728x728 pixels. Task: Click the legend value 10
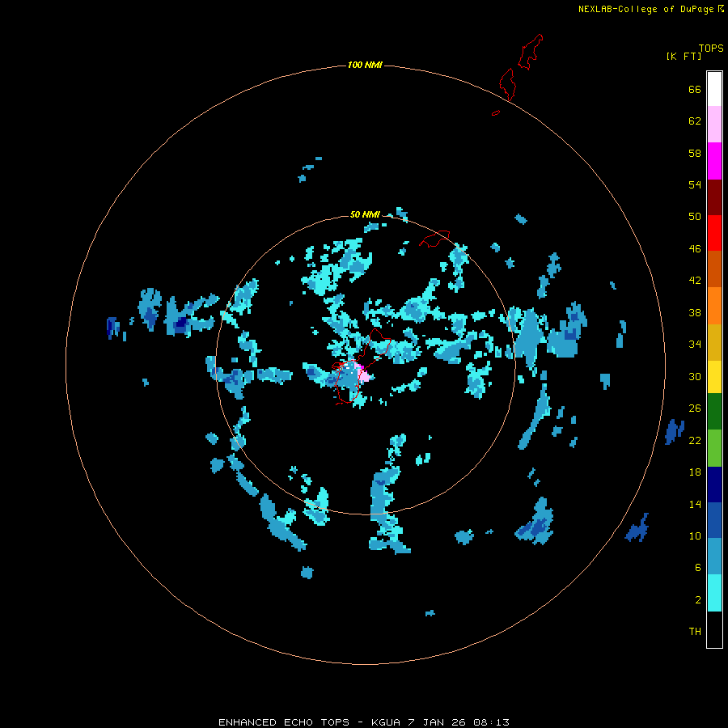click(x=695, y=535)
